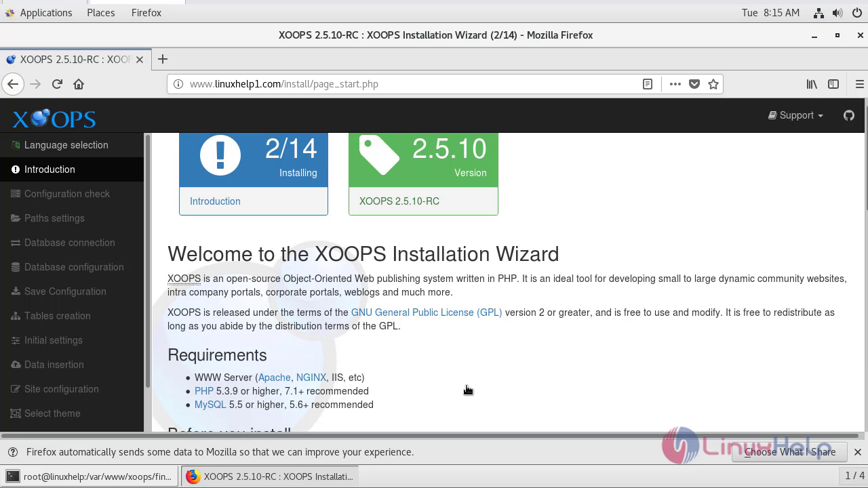The width and height of the screenshot is (868, 488).
Task: Open page actions three-dot menu
Action: [675, 84]
